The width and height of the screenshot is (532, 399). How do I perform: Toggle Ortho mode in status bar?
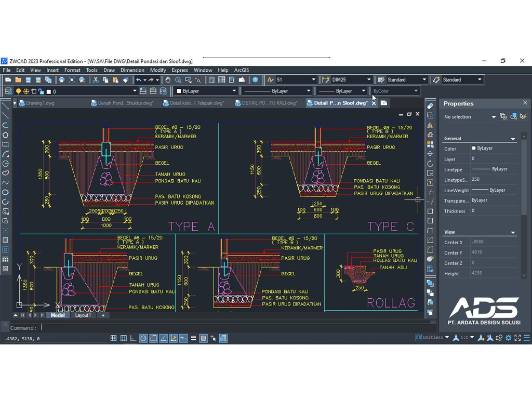(134, 338)
